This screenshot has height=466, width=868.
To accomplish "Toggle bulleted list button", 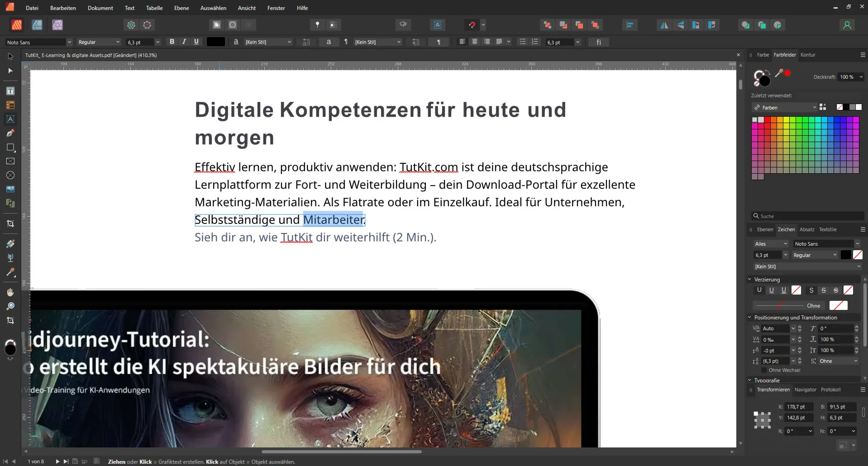I will tap(523, 42).
